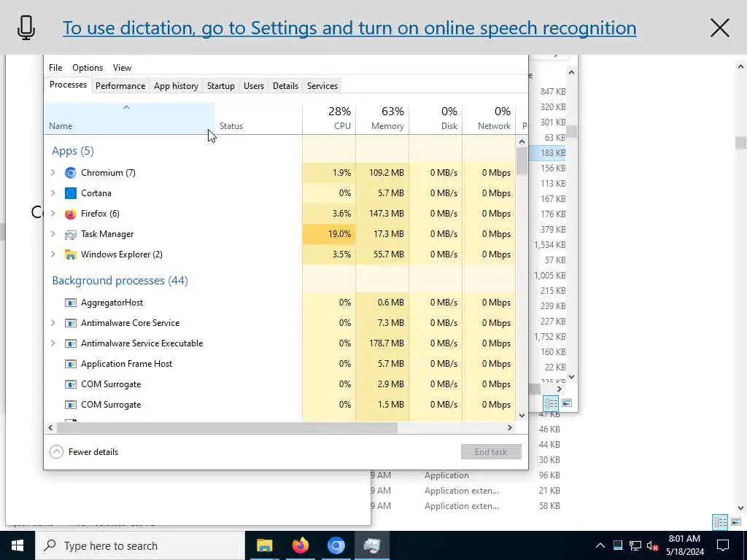Switch to large icons view in Explorer window
The width and height of the screenshot is (747, 560).
[567, 403]
